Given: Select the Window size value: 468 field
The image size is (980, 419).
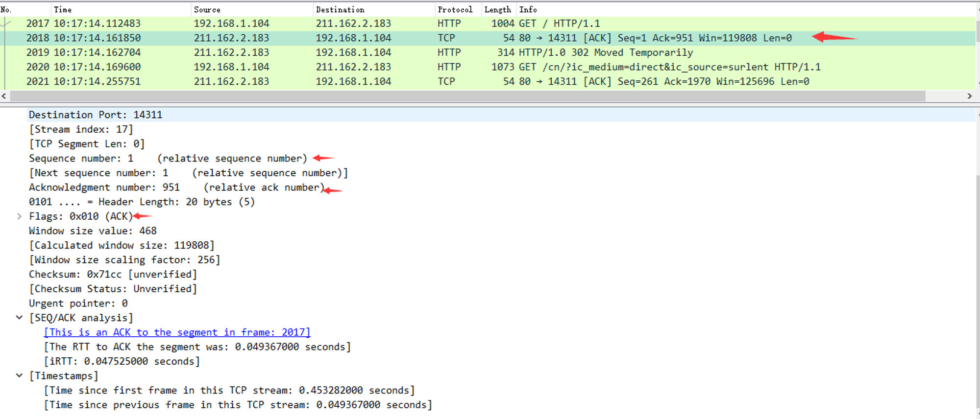Looking at the screenshot, I should pyautogui.click(x=93, y=231).
